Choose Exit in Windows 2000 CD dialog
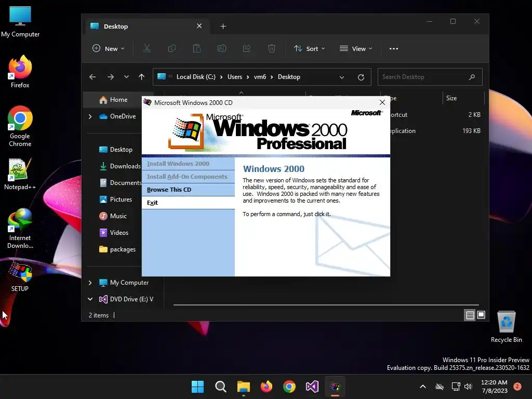532x399 pixels. pyautogui.click(x=188, y=203)
